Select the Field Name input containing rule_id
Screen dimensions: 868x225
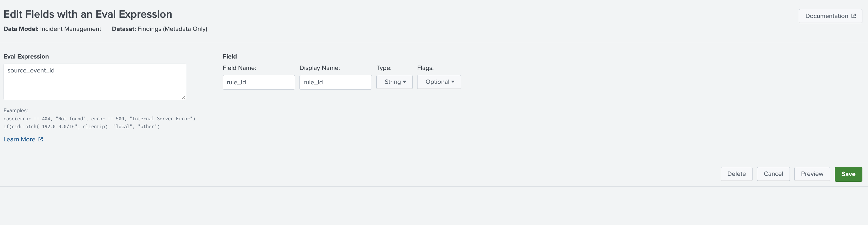coord(258,82)
